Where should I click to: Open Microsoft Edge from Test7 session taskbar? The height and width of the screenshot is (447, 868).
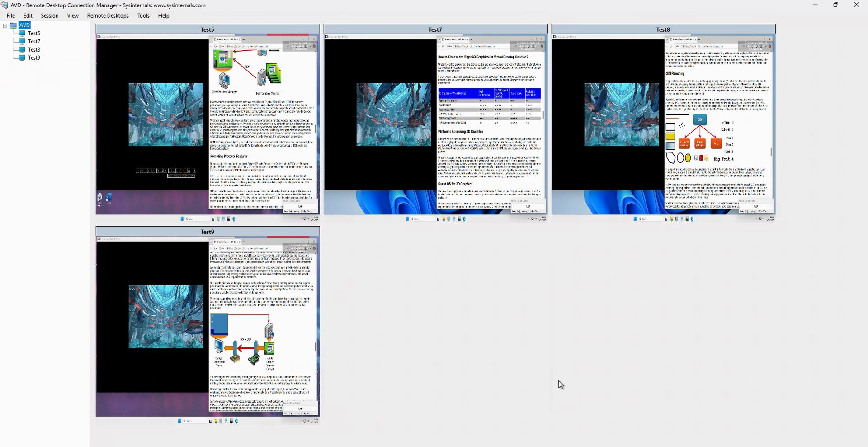click(464, 219)
